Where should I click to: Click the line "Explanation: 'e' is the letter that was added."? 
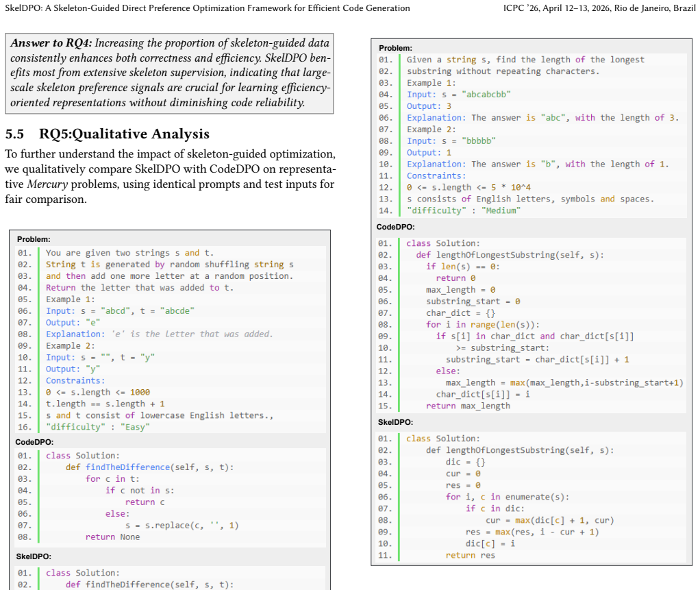coord(159,334)
